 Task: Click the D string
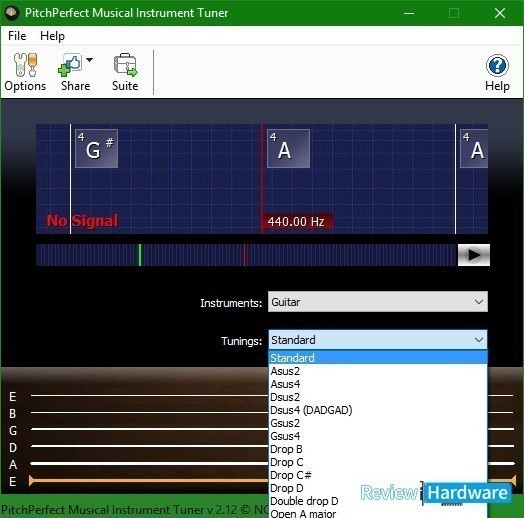point(150,446)
